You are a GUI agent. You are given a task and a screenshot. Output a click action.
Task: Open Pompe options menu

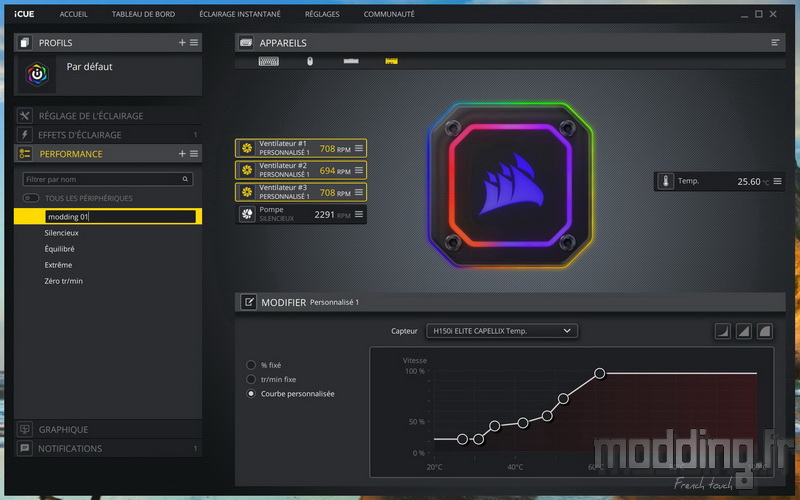point(359,214)
